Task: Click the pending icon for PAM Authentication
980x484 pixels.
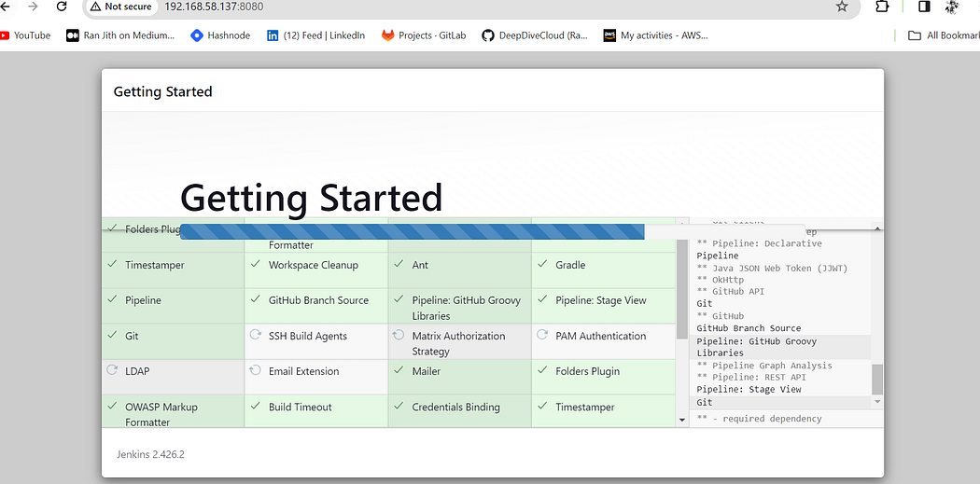Action: coord(542,335)
